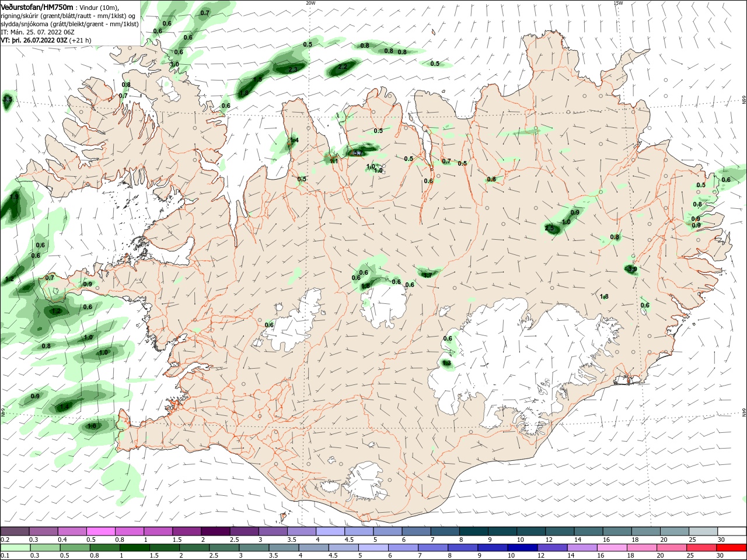The image size is (747, 560).
Task: Select the sleet legend swatch starting at 0.3
Action: 44,531
